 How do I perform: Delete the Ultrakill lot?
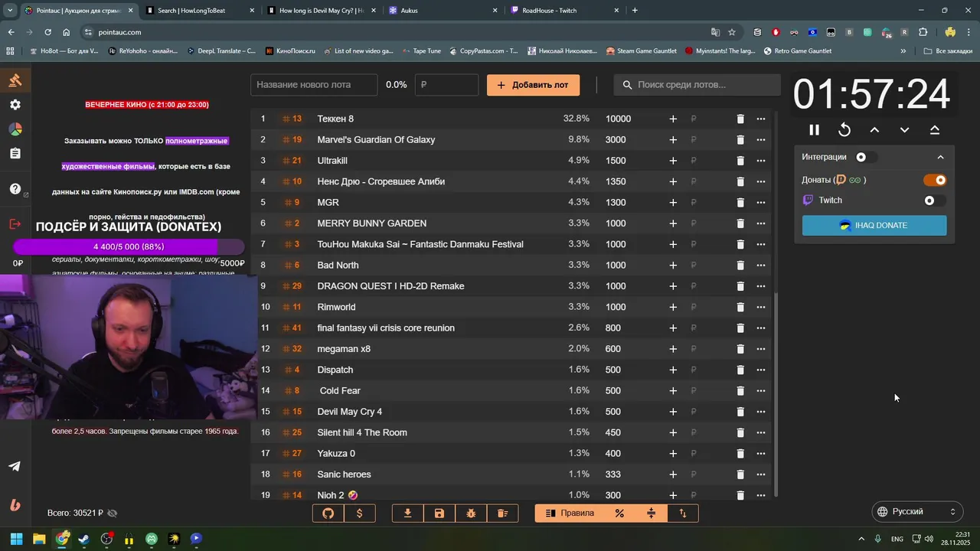click(x=740, y=161)
